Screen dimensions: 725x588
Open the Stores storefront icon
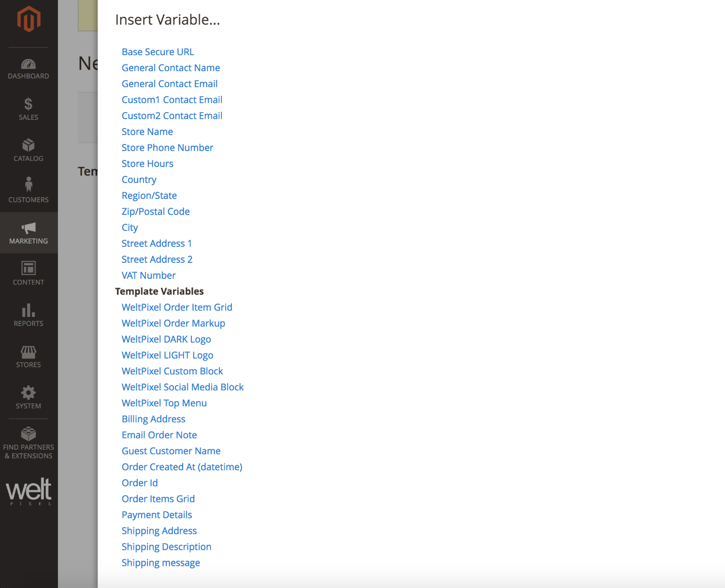[29, 352]
